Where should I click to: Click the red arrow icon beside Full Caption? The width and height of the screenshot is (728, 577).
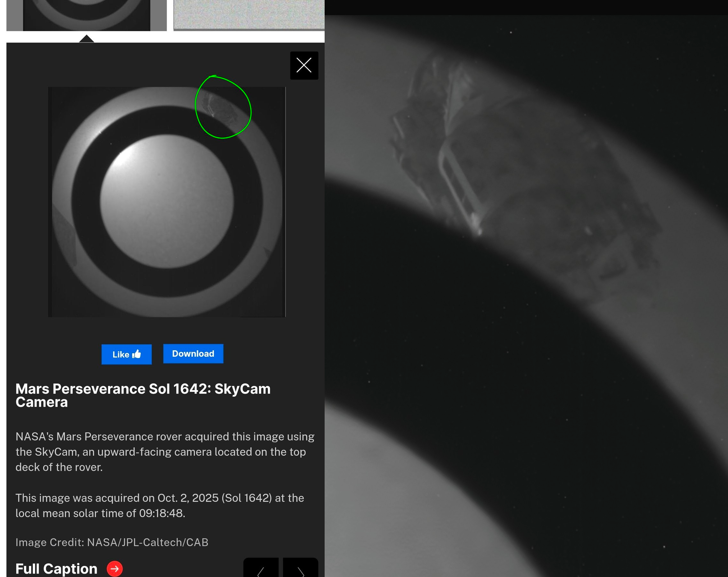115,569
